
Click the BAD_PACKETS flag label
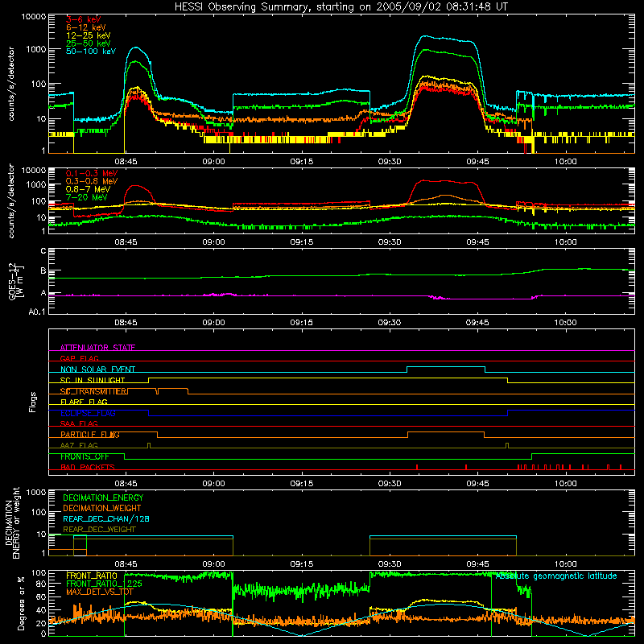coord(88,467)
